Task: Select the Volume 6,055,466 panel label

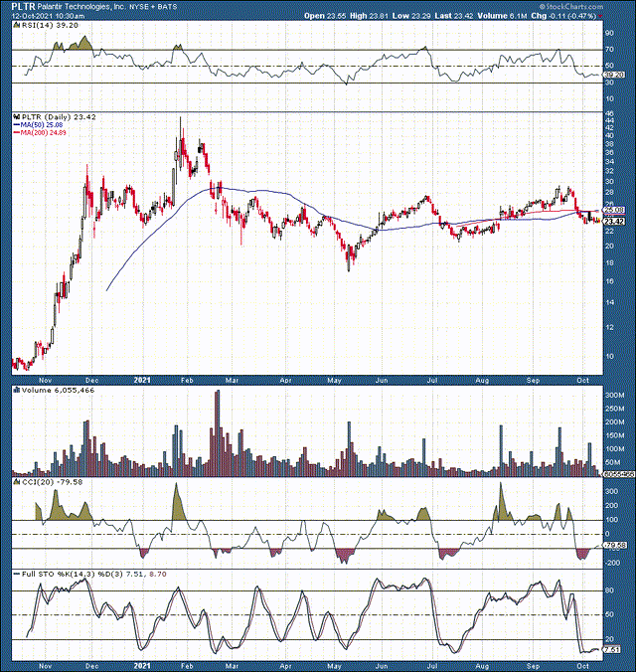Action: point(58,390)
